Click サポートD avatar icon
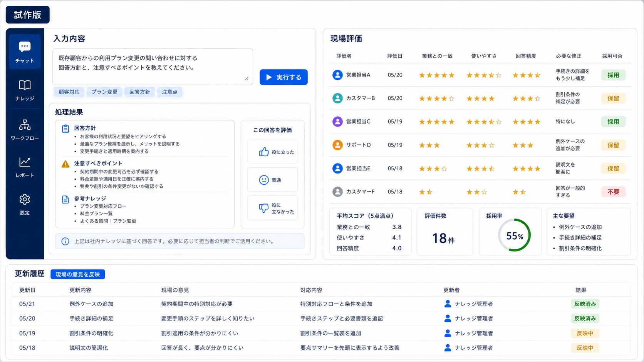 [337, 145]
